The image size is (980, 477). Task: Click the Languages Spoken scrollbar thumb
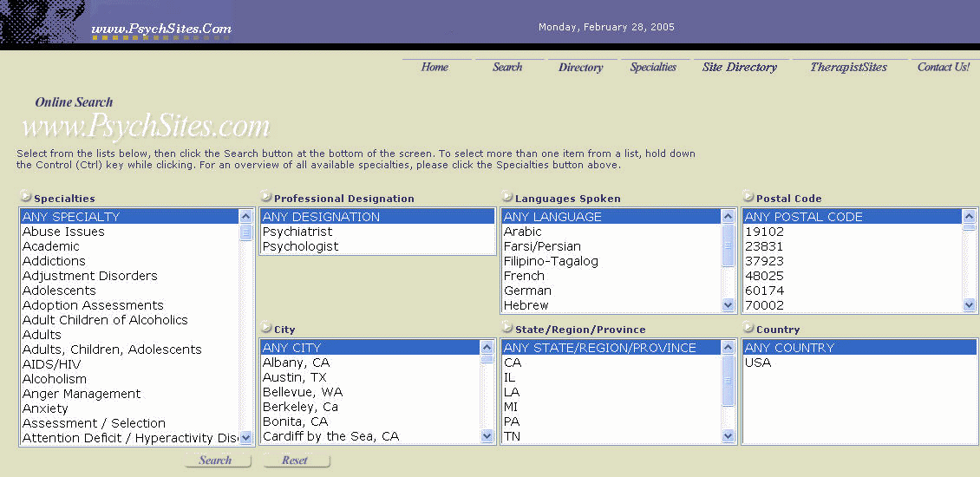(x=728, y=245)
